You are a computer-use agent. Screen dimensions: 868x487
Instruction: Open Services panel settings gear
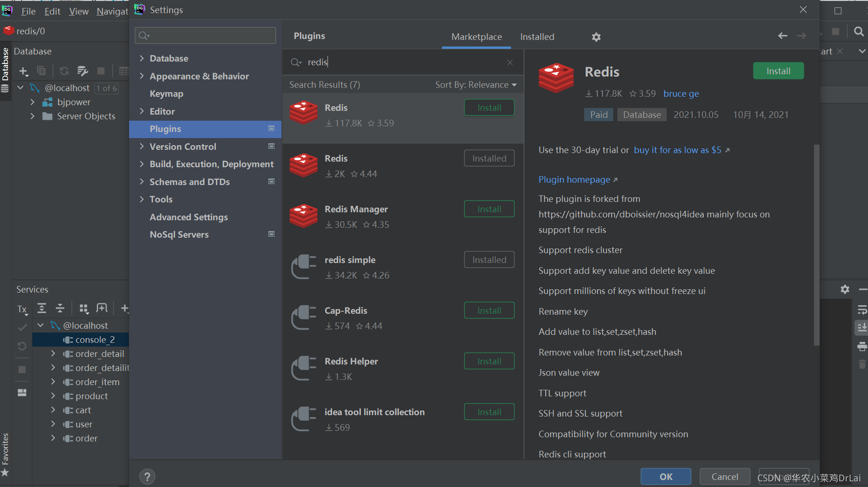[845, 289]
